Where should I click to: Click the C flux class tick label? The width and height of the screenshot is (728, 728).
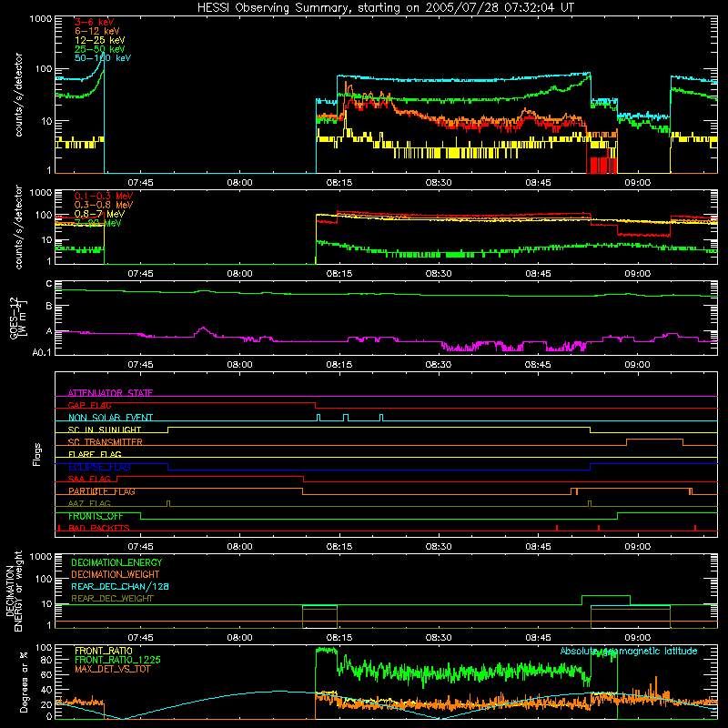(x=49, y=284)
